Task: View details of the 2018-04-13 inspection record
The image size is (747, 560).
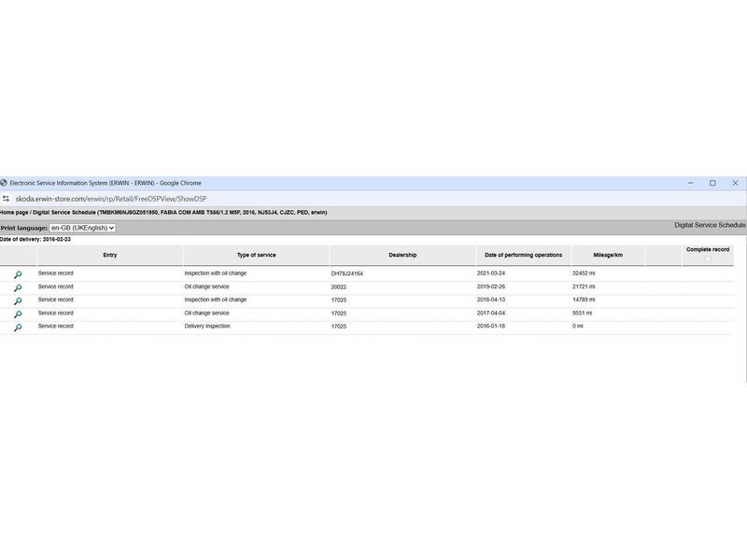Action: [x=18, y=301]
